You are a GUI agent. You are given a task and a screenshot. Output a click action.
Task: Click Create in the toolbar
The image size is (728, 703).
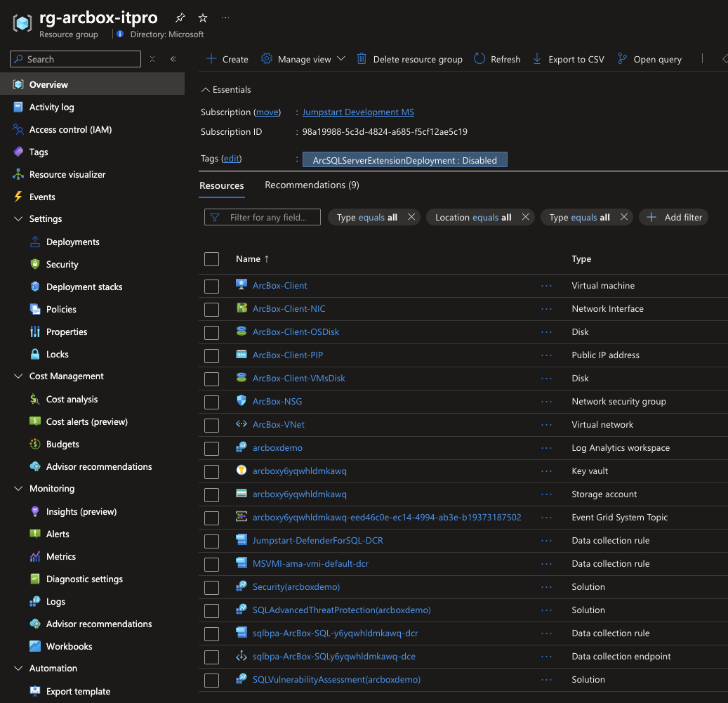(227, 59)
